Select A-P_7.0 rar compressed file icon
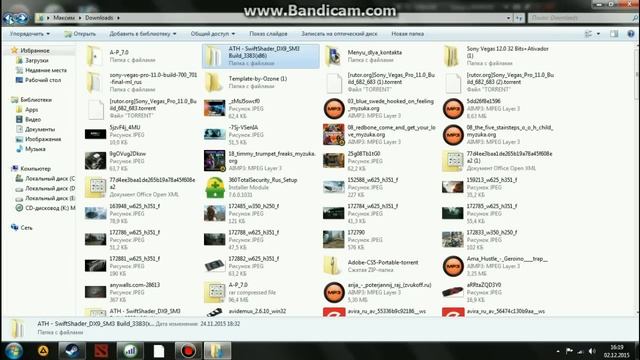The height and width of the screenshot is (360, 640). pyautogui.click(x=215, y=292)
